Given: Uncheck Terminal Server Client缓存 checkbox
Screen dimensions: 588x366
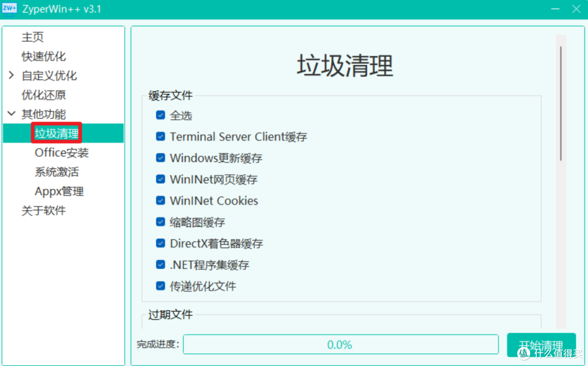Looking at the screenshot, I should (x=161, y=137).
